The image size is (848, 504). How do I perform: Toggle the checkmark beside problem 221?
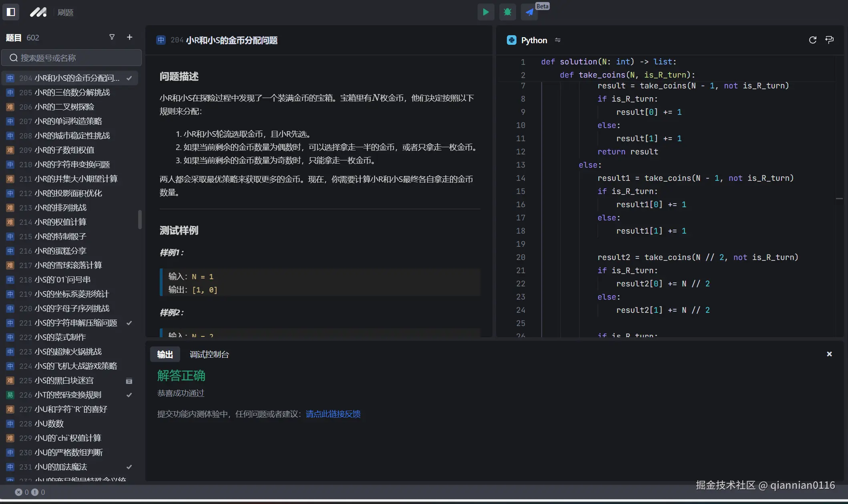click(x=129, y=323)
